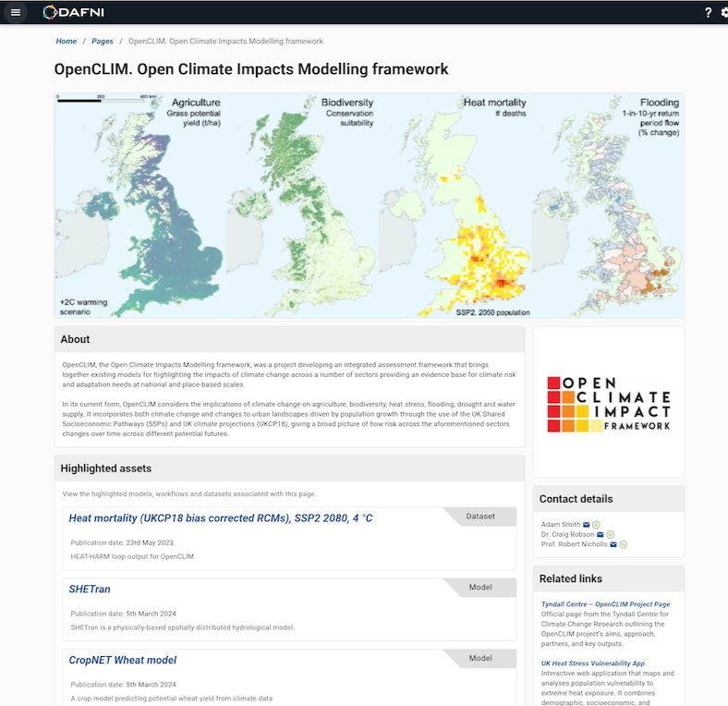Go to Home breadcrumb

pos(66,42)
